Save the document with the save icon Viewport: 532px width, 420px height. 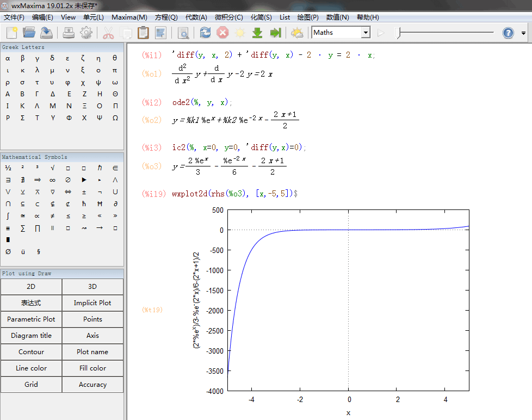[x=46, y=33]
